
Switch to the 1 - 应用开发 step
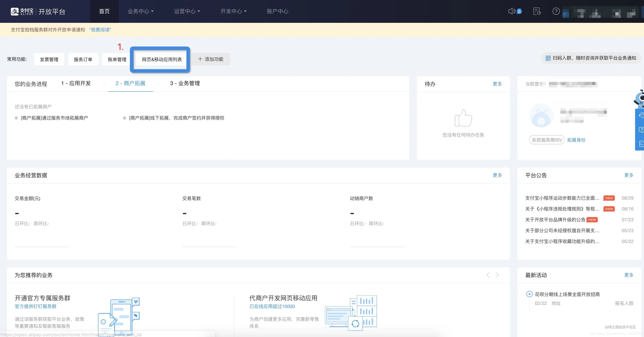(x=76, y=83)
